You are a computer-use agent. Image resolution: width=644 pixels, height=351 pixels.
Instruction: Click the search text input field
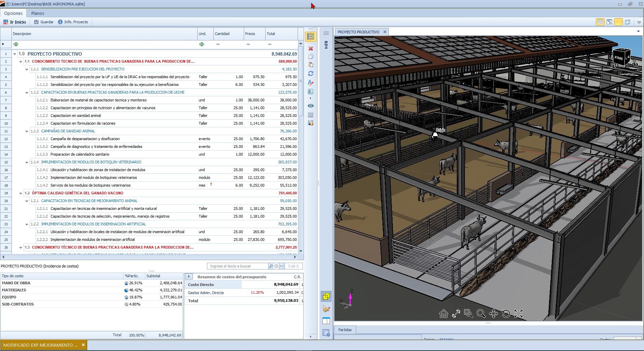(238, 266)
